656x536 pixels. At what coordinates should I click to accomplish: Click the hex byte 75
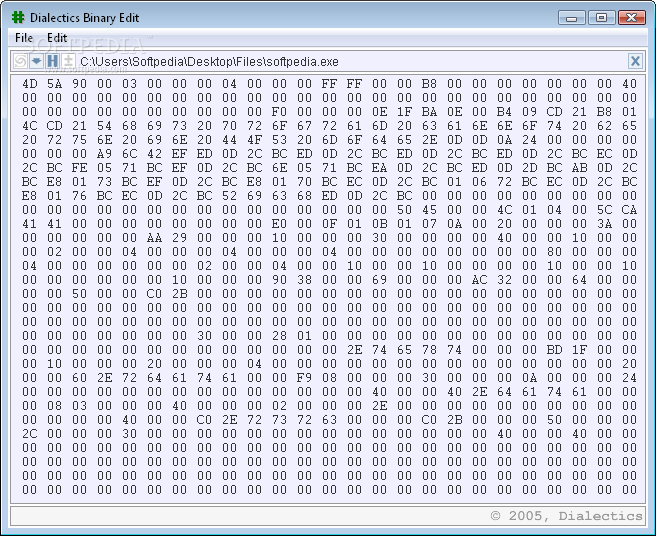79,140
